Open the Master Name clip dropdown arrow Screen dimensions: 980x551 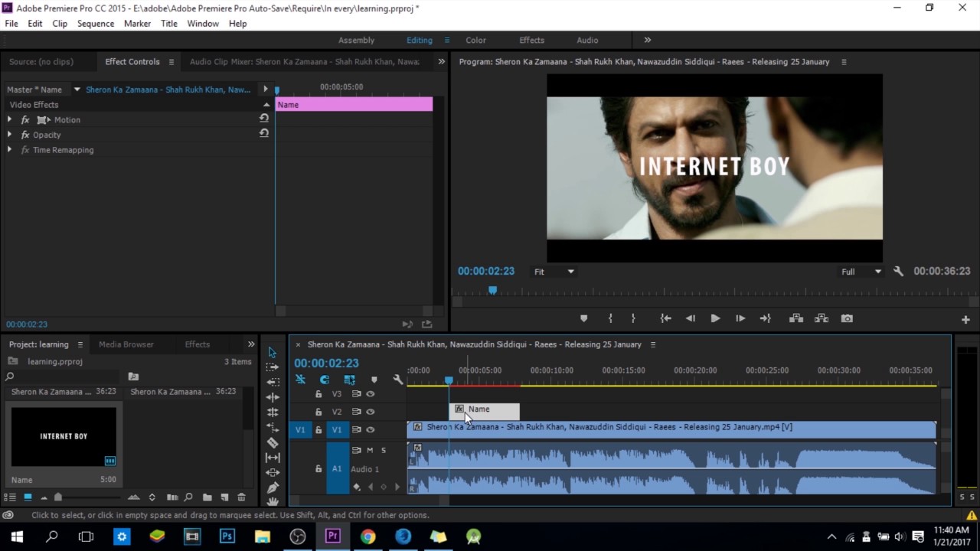click(77, 90)
